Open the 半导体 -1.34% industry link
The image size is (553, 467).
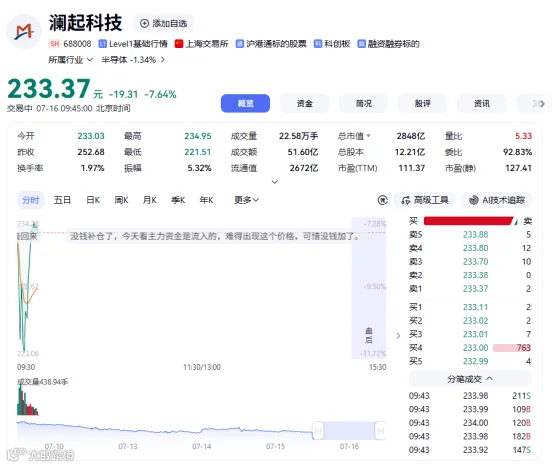pos(133,60)
